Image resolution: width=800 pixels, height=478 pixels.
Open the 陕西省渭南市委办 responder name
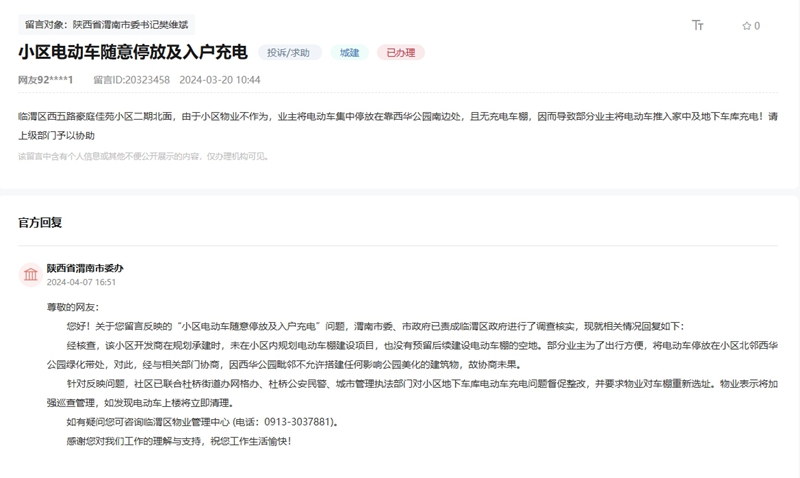pos(85,268)
